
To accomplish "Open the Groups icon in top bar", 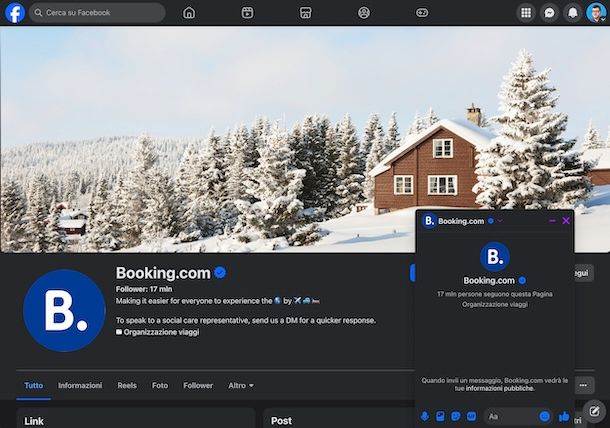I will point(364,13).
